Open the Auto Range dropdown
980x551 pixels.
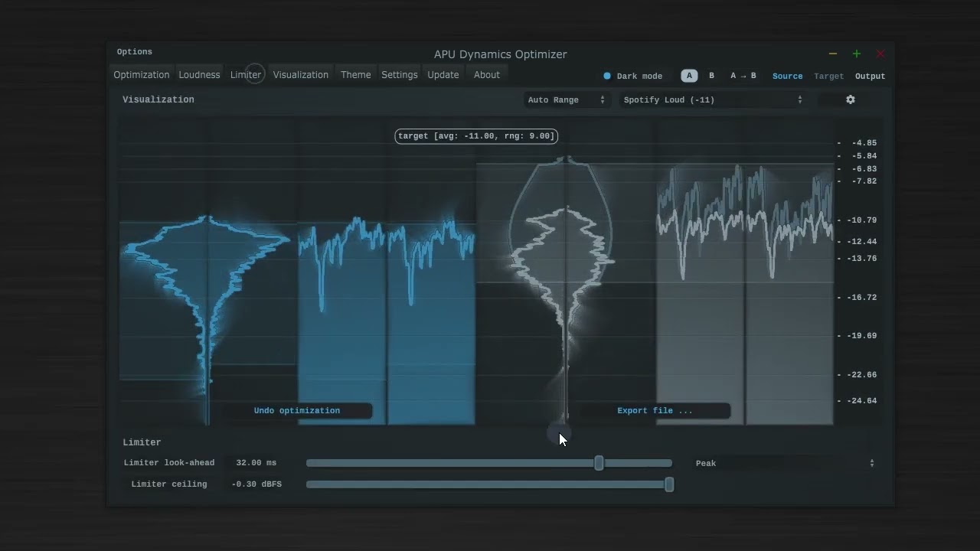point(567,99)
